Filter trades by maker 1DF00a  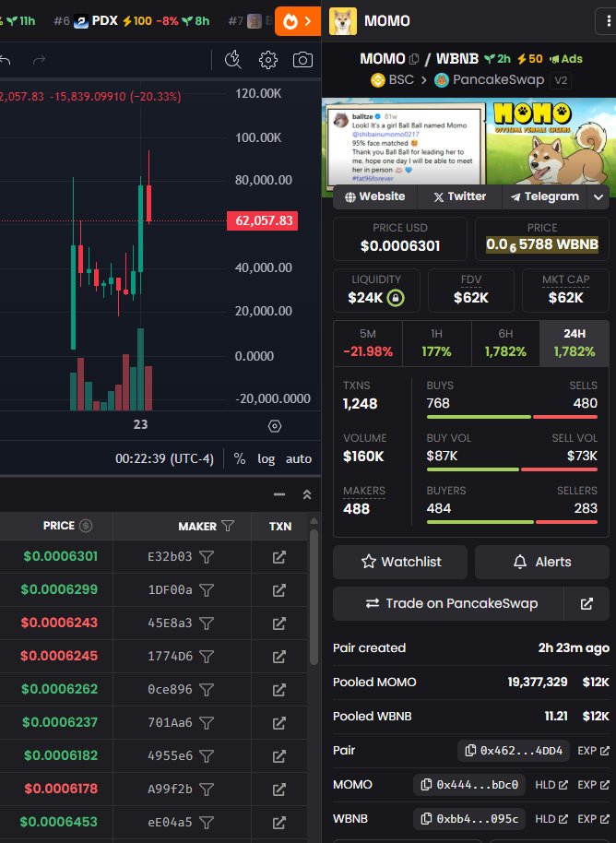point(207,590)
